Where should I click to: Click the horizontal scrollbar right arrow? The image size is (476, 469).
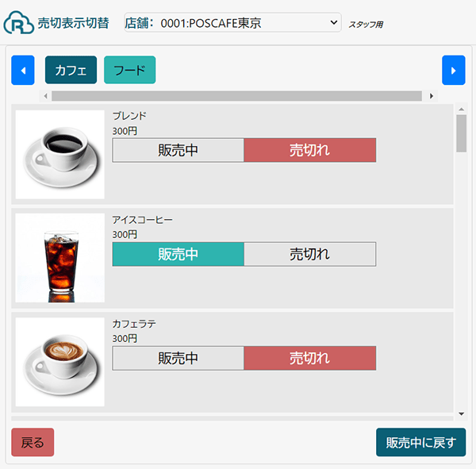click(x=432, y=96)
